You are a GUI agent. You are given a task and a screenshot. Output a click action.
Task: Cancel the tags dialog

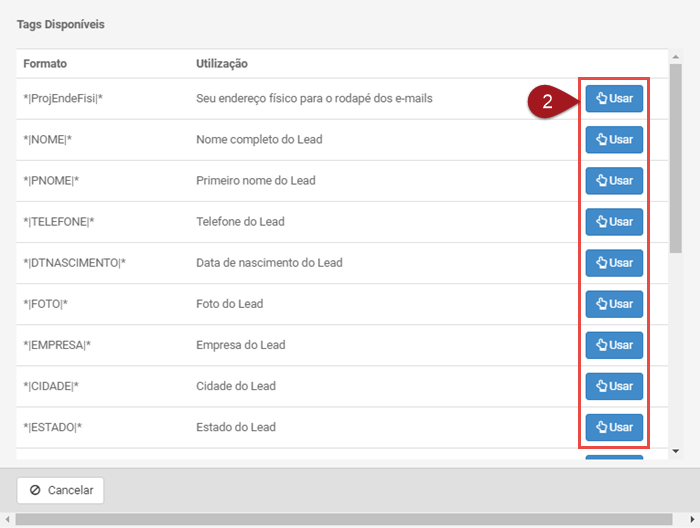[x=61, y=490]
